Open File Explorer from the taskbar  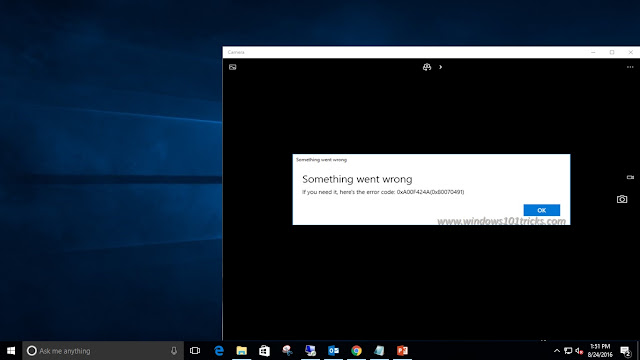(x=242, y=351)
